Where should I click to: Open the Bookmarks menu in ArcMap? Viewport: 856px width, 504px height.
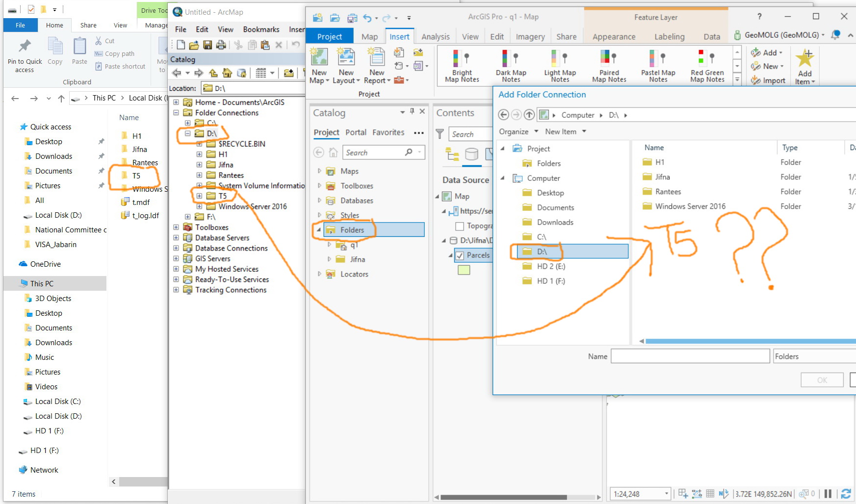(x=261, y=29)
